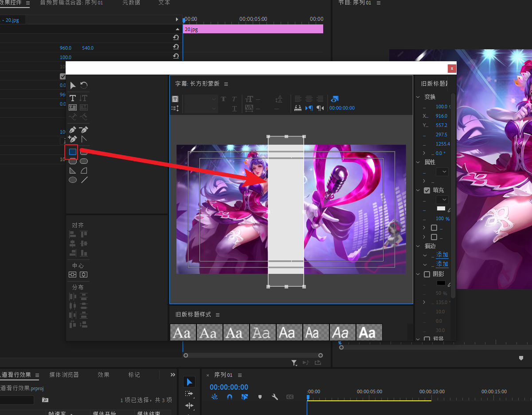Click the first 添加 link under 描边
Image resolution: width=532 pixels, height=415 pixels.
442,255
